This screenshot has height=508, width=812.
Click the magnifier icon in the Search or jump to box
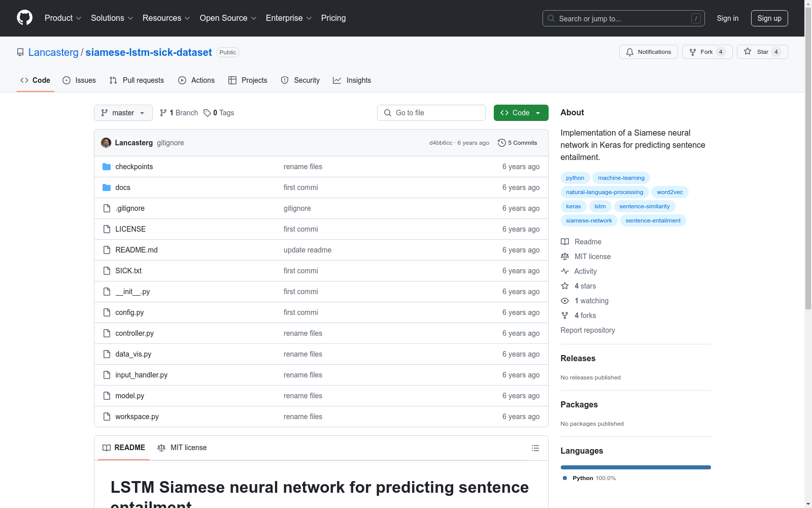[x=551, y=18]
